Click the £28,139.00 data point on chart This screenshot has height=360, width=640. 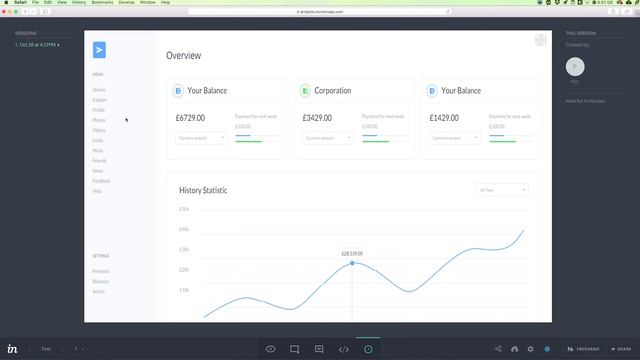tap(352, 263)
